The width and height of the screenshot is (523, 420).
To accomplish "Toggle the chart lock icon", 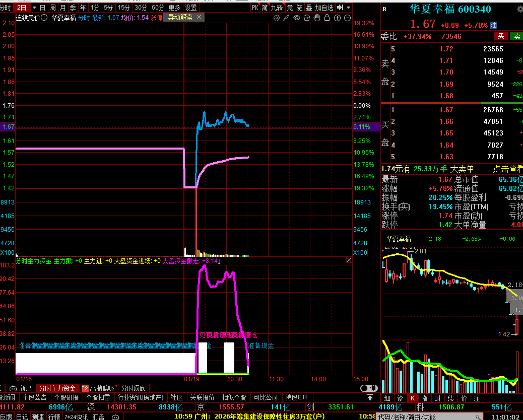I will click(x=327, y=18).
